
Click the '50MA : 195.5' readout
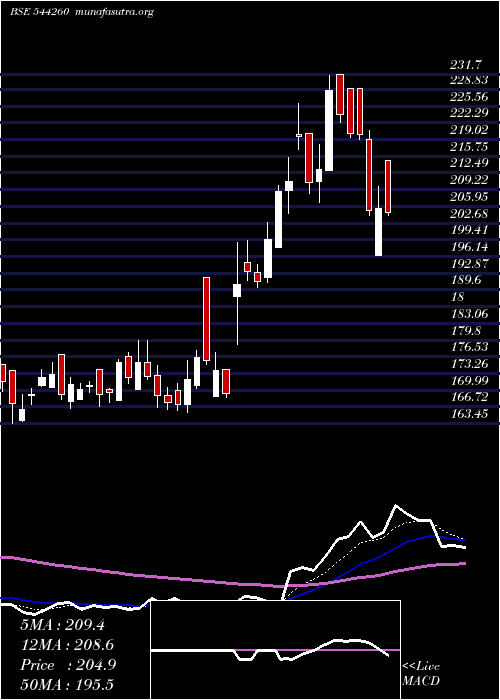(67, 685)
